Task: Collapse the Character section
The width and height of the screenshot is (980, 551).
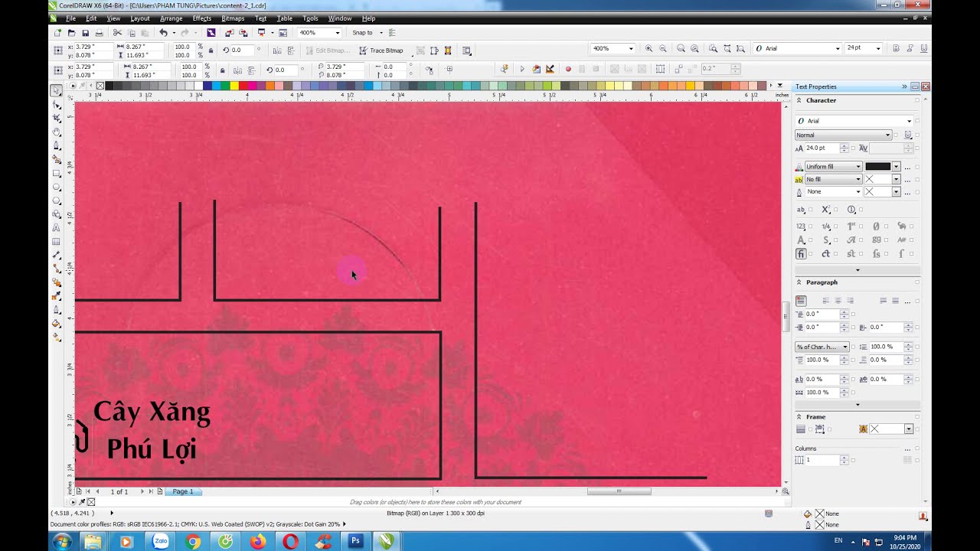Action: click(799, 100)
